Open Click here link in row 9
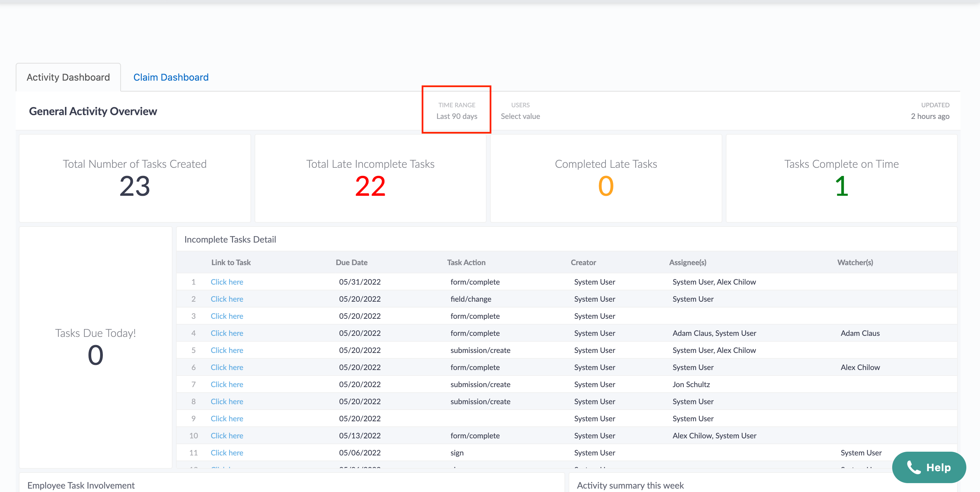The image size is (980, 492). click(x=227, y=419)
